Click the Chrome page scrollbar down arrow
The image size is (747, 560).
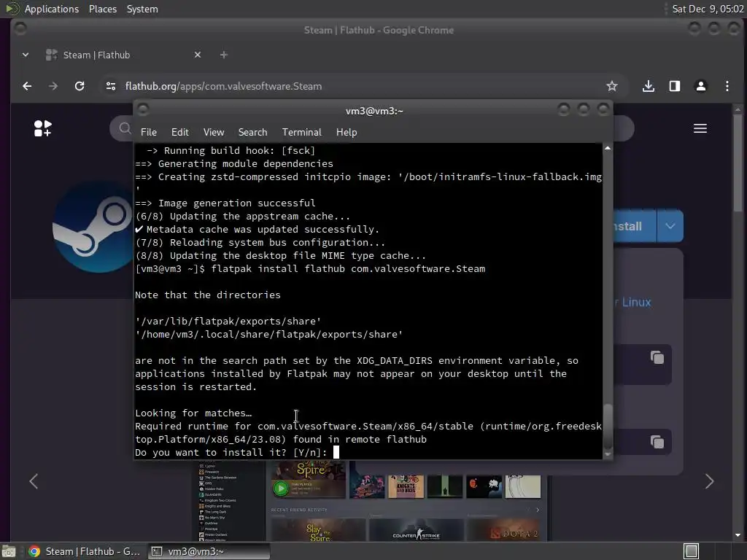738,535
